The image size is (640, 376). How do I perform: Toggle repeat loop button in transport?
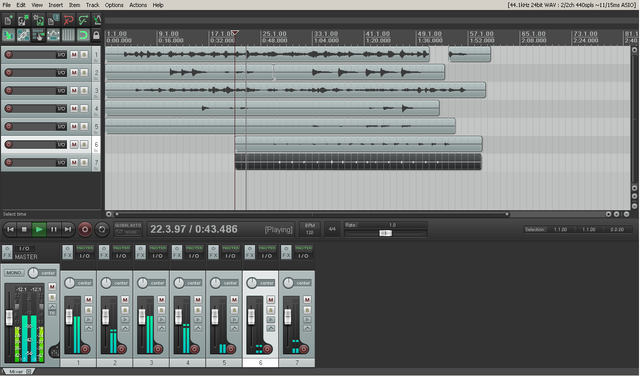[102, 229]
